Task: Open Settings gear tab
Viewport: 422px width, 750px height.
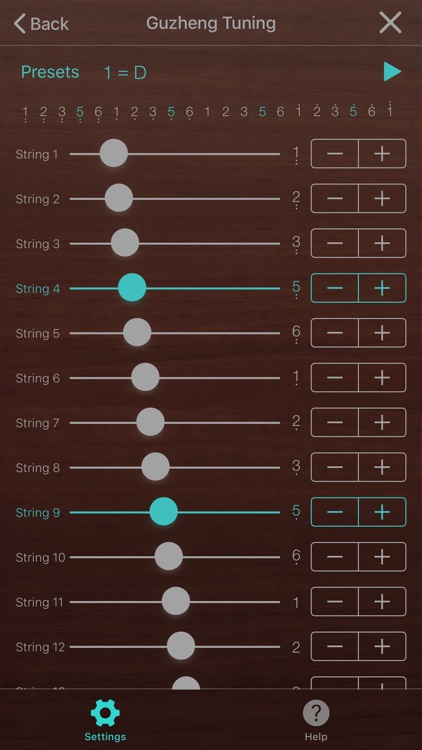Action: pyautogui.click(x=105, y=720)
